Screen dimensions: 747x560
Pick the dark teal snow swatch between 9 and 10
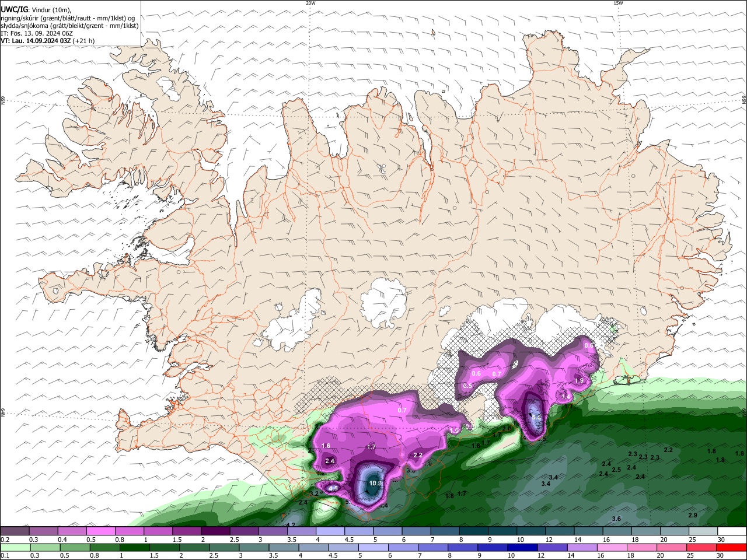[501, 531]
